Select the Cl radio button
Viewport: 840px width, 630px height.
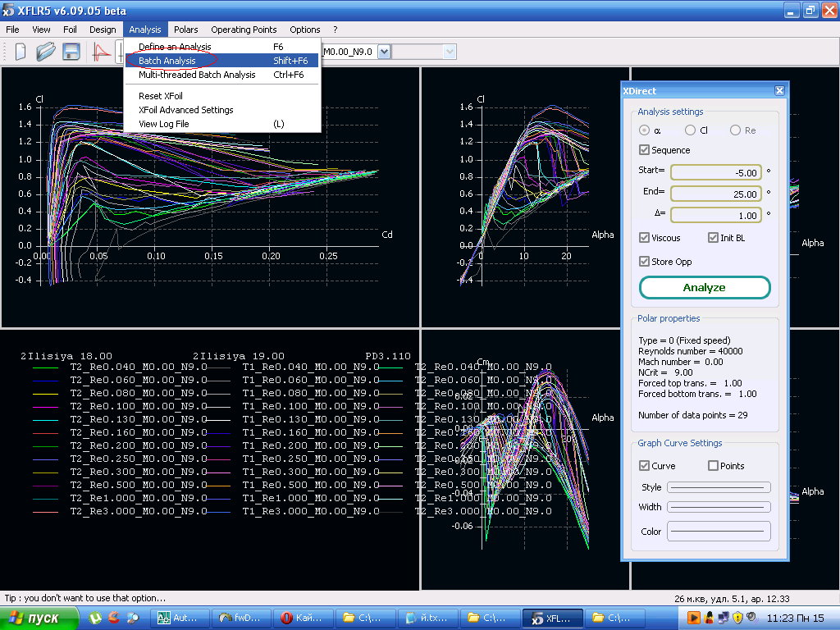tap(691, 130)
